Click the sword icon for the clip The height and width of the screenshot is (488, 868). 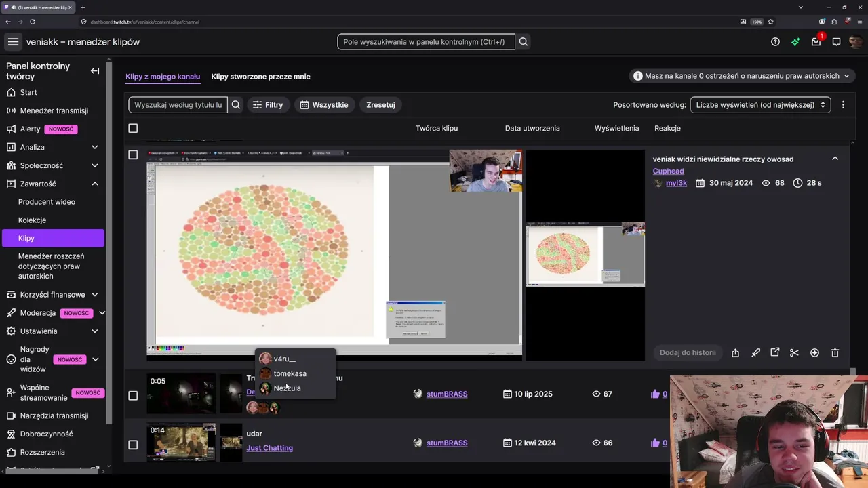point(755,352)
